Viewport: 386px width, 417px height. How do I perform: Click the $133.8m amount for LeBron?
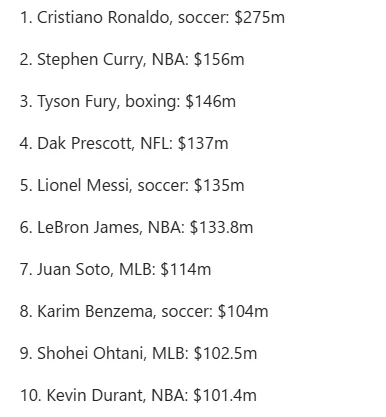tap(221, 227)
